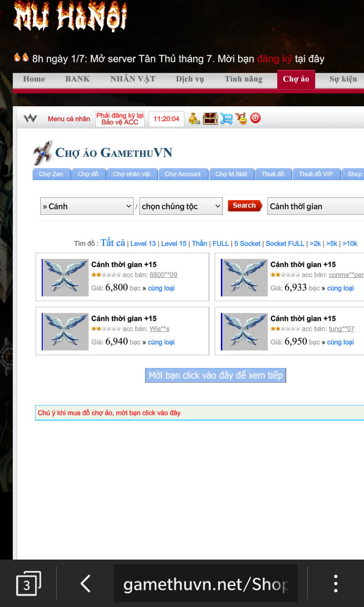Switch to Chợ đồ tab
This screenshot has height=607, width=364.
[88, 175]
